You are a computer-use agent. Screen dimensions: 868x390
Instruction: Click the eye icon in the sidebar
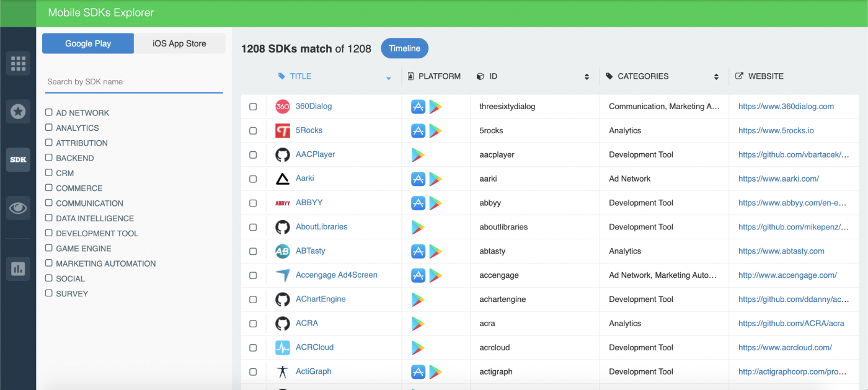[x=18, y=207]
